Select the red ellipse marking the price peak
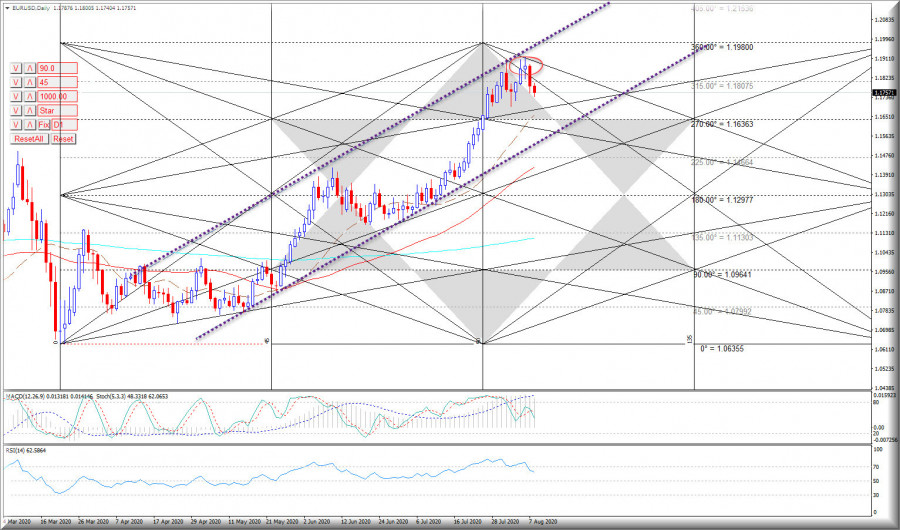This screenshot has height=530, width=900. (526, 66)
